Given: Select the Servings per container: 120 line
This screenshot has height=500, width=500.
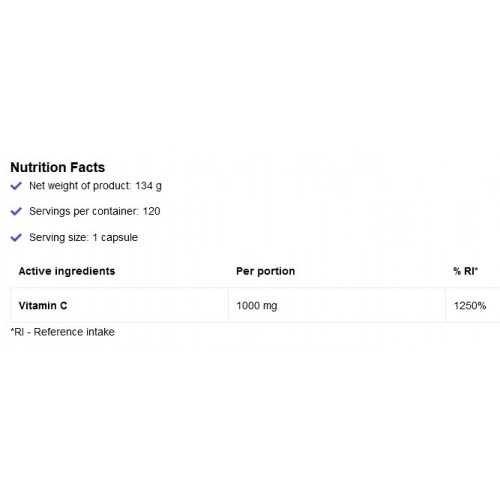Looking at the screenshot, I should (x=95, y=212).
